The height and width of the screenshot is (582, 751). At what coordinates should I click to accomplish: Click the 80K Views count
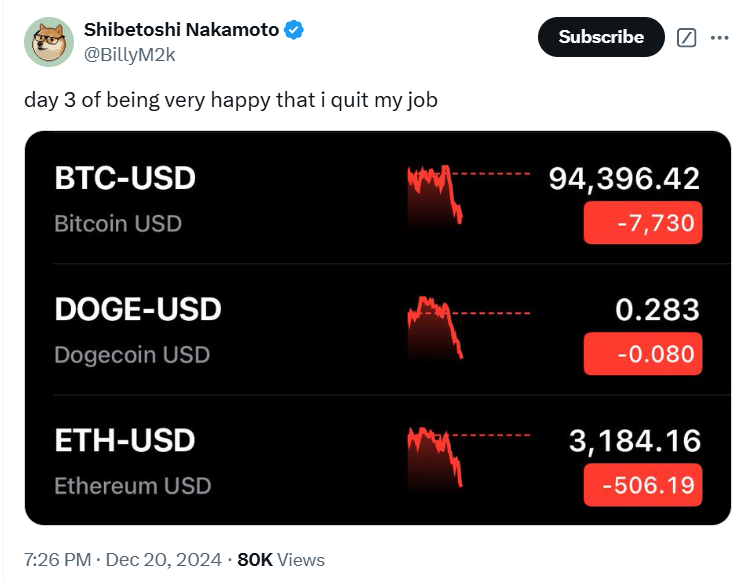(x=281, y=559)
